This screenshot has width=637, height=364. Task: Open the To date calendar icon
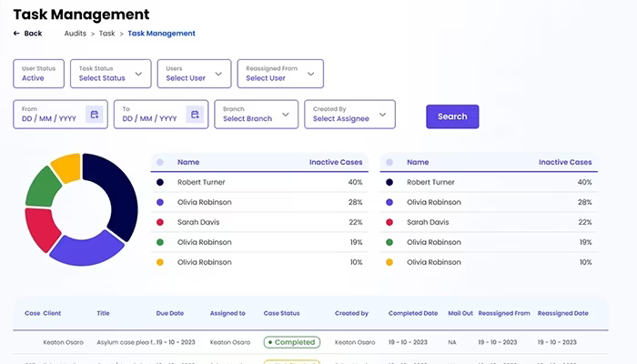(195, 115)
